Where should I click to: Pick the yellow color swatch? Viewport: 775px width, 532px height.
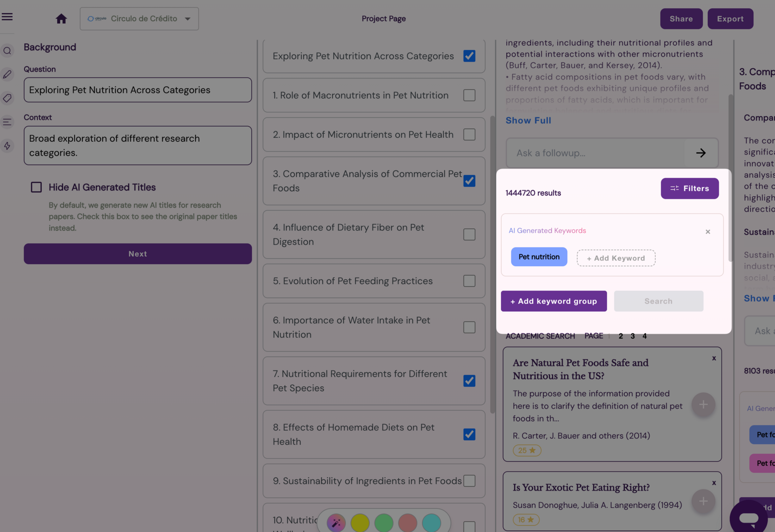[360, 523]
